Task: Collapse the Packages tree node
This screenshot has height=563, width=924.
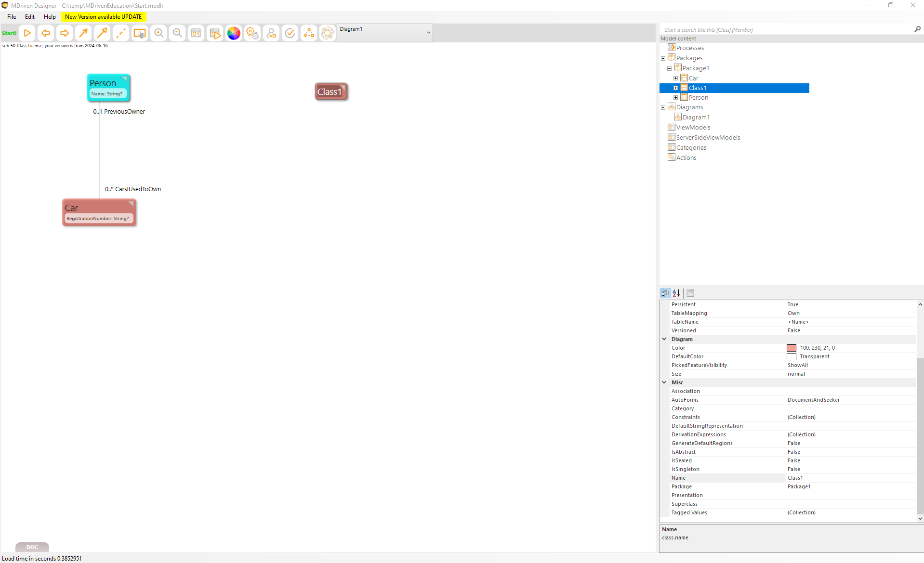Action: 663,58
